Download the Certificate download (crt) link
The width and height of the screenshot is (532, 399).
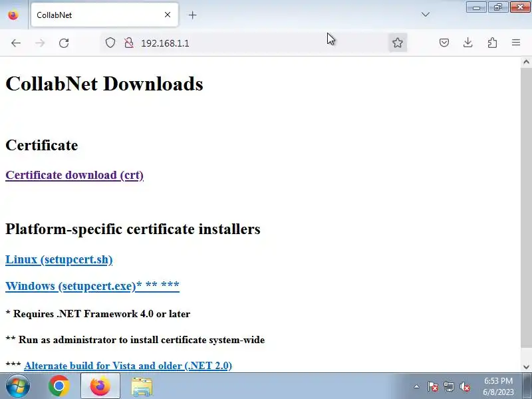coord(74,175)
